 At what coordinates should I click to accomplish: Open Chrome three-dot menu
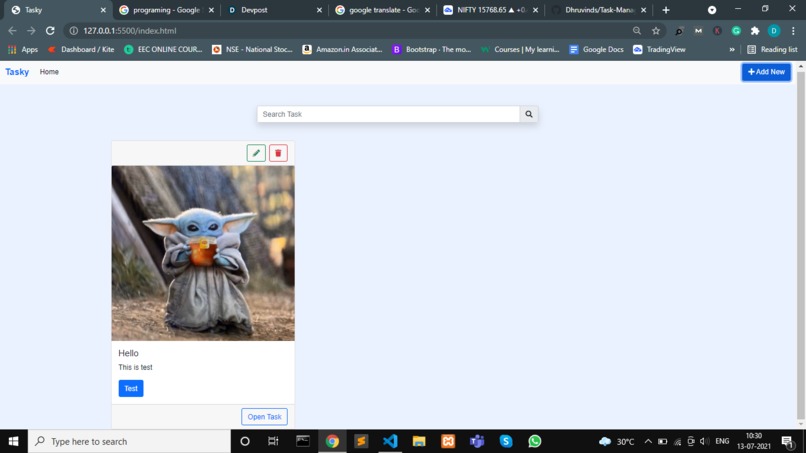tap(793, 31)
